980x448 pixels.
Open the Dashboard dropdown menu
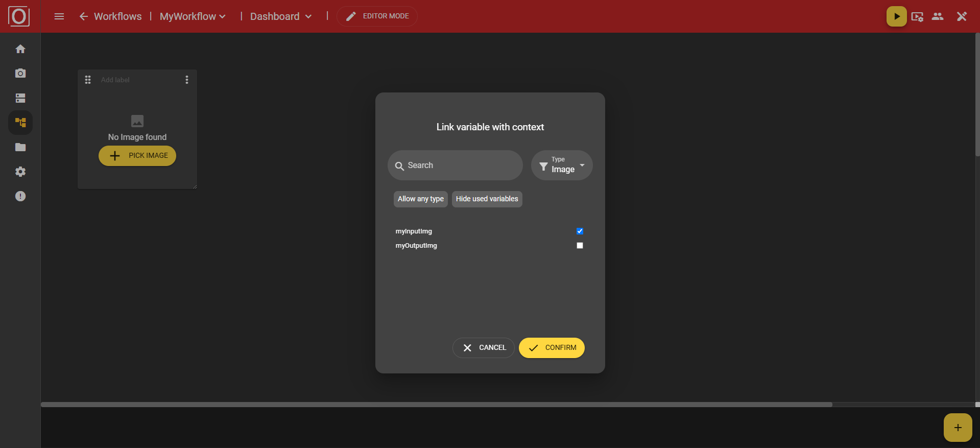(x=280, y=16)
